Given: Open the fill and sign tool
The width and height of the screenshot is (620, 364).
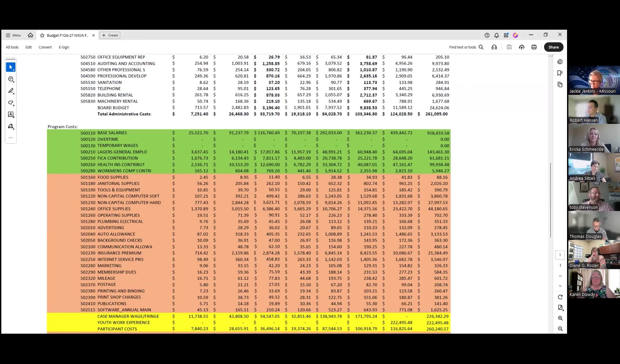Looking at the screenshot, I should tap(11, 126).
